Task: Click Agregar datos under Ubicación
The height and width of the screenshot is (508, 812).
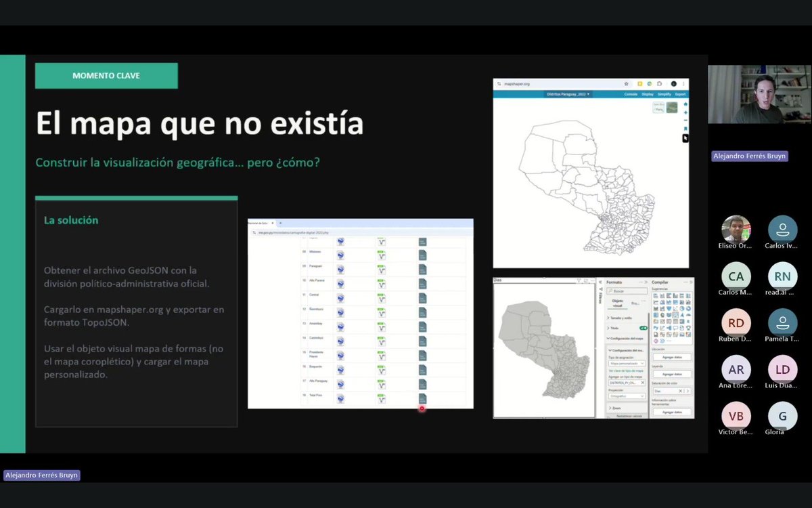Action: [x=672, y=357]
